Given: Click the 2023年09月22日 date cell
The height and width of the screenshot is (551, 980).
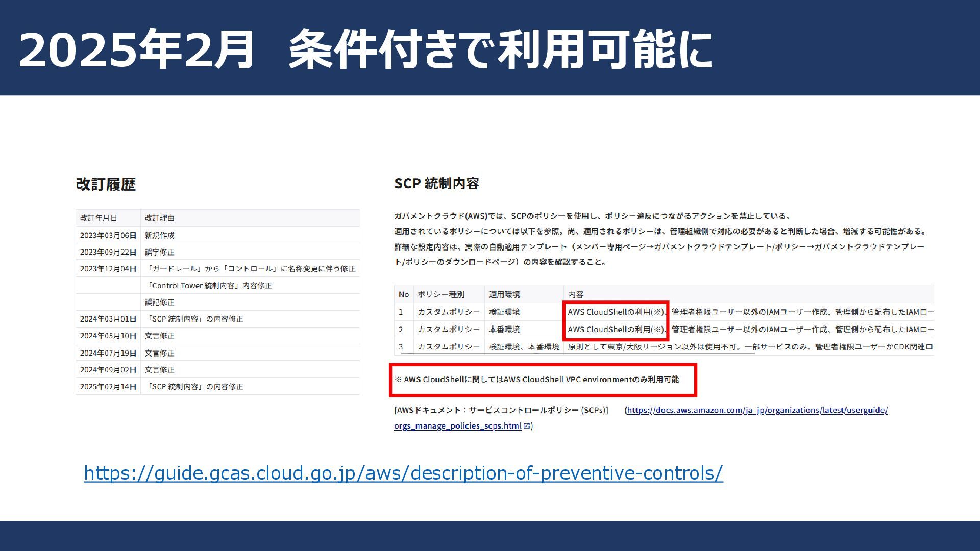Looking at the screenshot, I should (108, 252).
